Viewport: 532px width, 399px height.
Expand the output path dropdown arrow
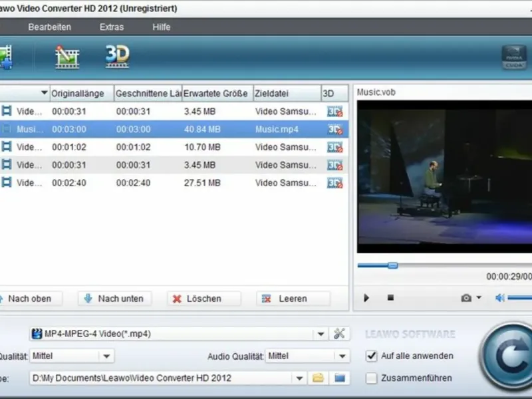[299, 378]
